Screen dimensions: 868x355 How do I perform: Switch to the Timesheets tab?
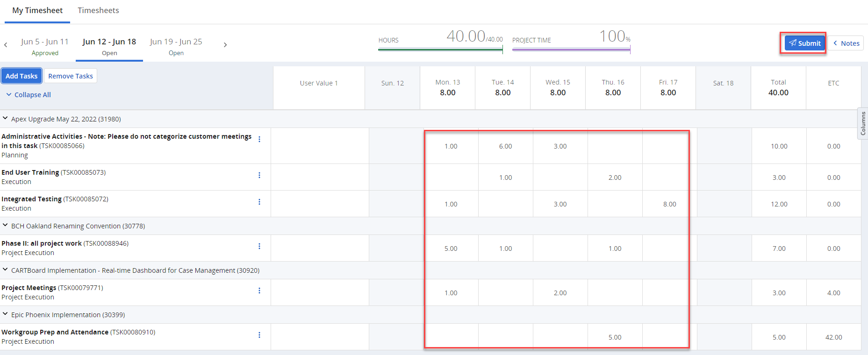(x=98, y=10)
